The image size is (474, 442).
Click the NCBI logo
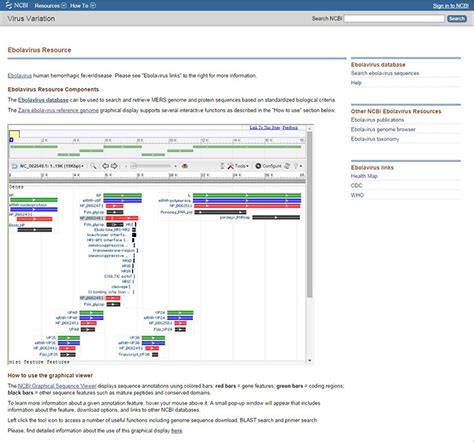(17, 5)
